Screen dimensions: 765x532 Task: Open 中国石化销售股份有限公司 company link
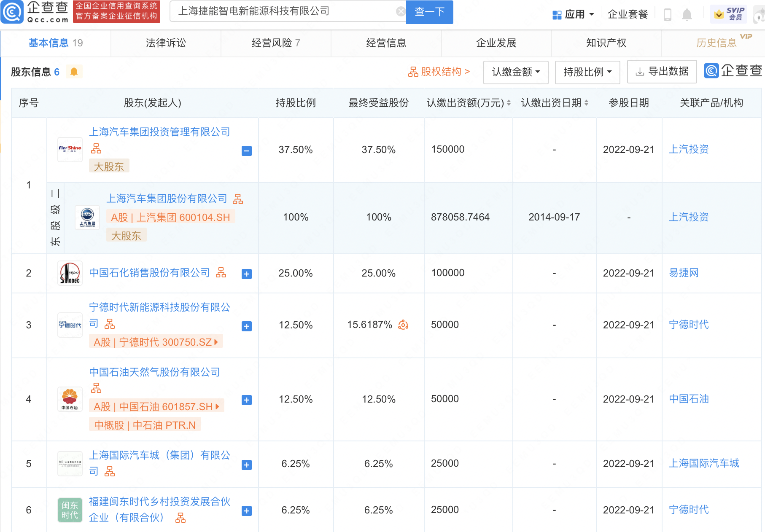pos(149,273)
